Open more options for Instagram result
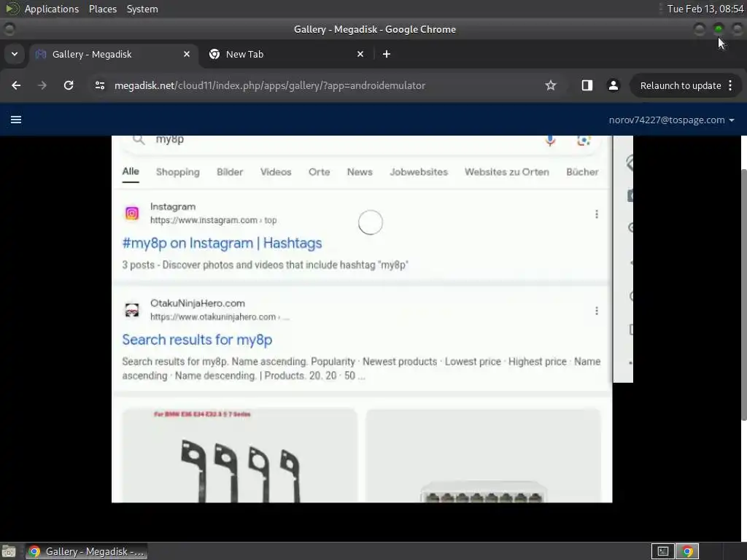The width and height of the screenshot is (747, 560). (x=597, y=214)
